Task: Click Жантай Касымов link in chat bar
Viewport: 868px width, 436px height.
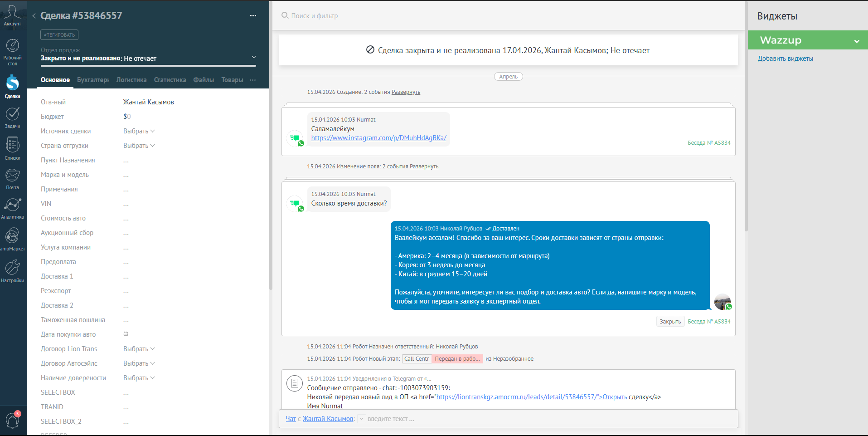Action: click(x=328, y=419)
